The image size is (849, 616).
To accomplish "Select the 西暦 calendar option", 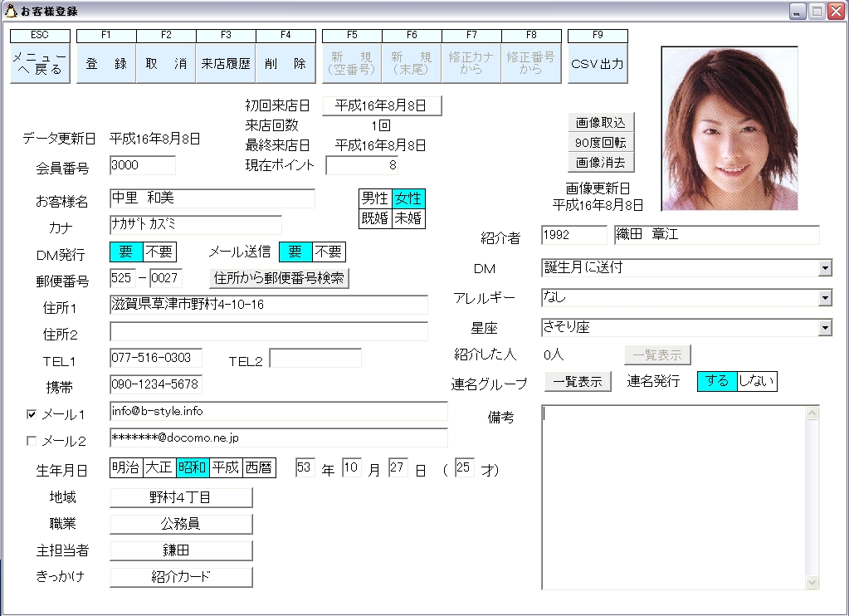I will (x=259, y=467).
